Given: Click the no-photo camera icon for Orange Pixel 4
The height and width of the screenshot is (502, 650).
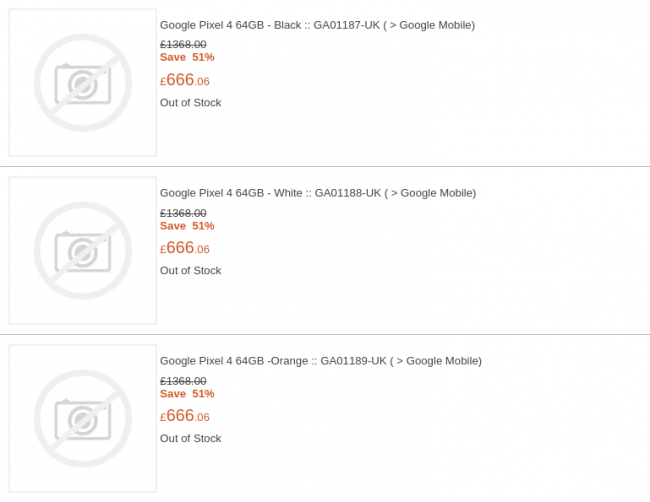Looking at the screenshot, I should point(83,419).
